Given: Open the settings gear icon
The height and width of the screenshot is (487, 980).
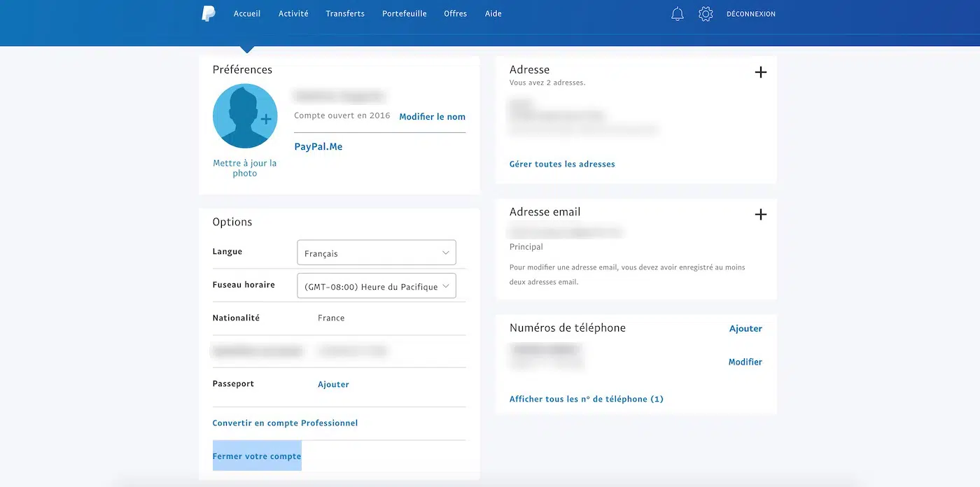Looking at the screenshot, I should point(706,14).
